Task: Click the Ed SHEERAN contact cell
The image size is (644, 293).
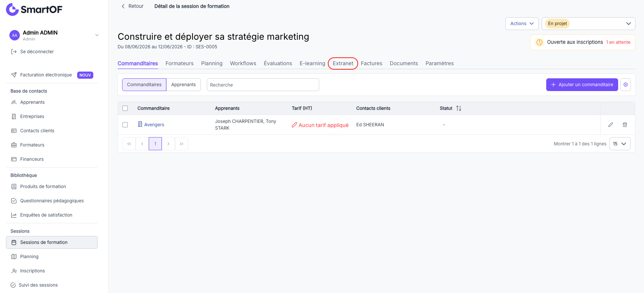Action: coord(370,125)
